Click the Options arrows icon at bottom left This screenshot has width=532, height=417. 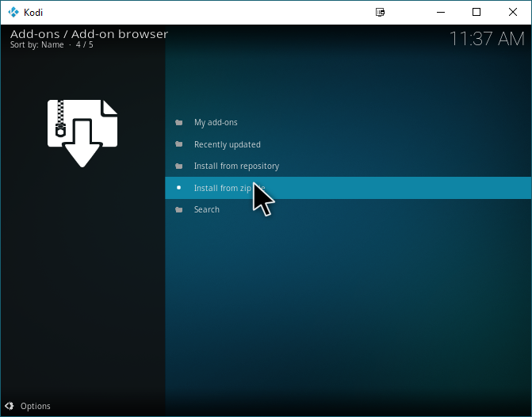point(10,406)
